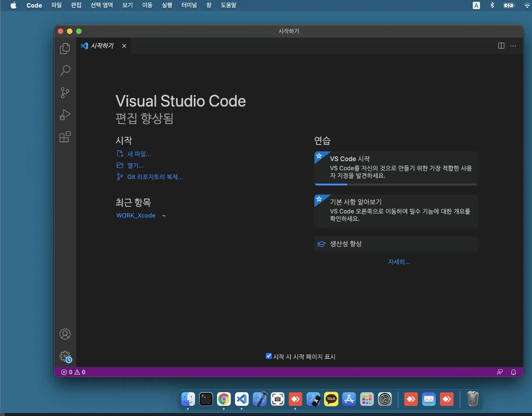Screen dimensions: 532x416
Task: Open the Source Control view
Action: coord(65,92)
